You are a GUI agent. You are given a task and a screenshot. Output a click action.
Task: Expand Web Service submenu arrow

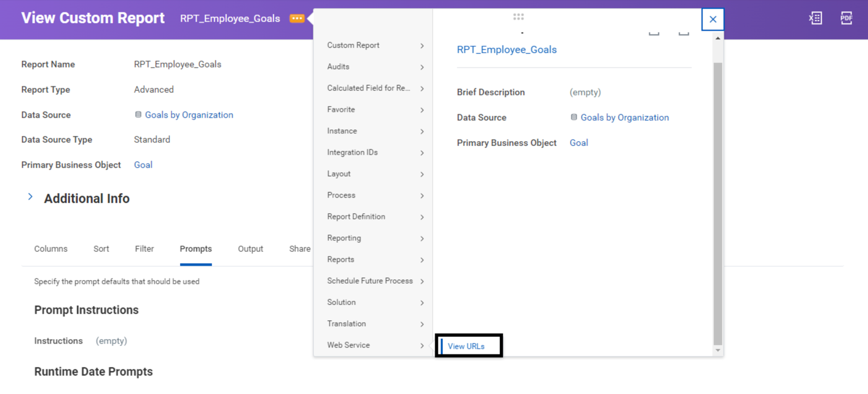click(x=422, y=346)
